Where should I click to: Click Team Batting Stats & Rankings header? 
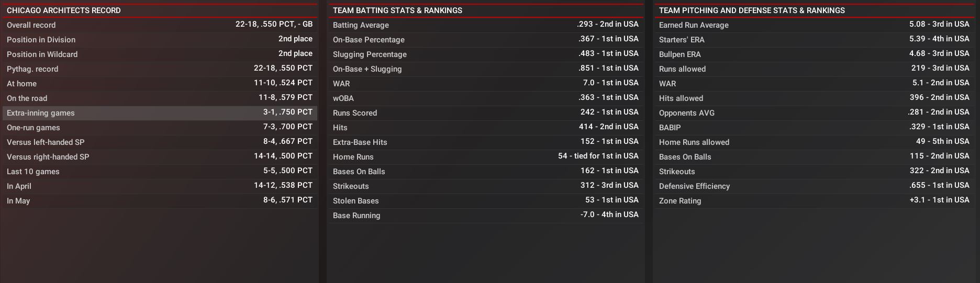coord(397,10)
